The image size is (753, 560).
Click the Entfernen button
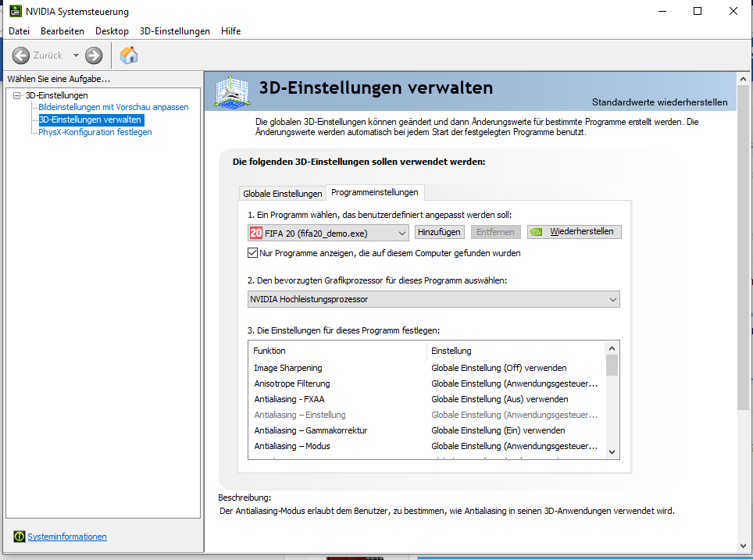pos(495,232)
